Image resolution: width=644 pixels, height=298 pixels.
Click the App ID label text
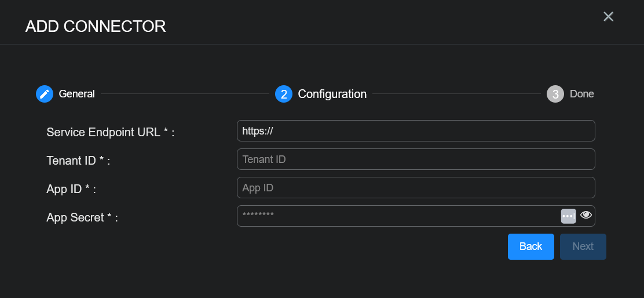(x=71, y=189)
